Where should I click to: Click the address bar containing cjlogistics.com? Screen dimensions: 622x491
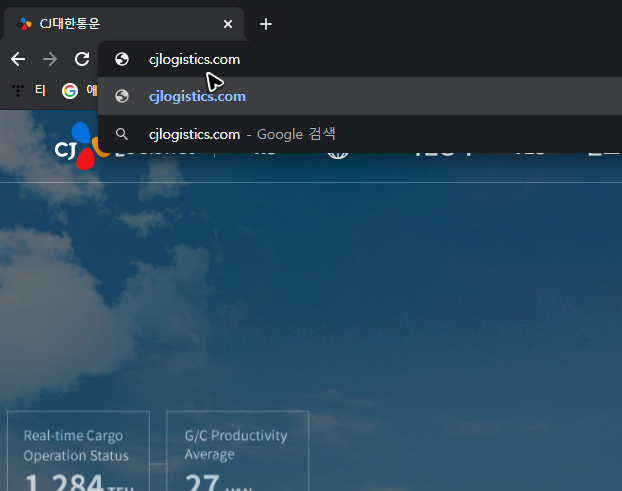pyautogui.click(x=360, y=59)
